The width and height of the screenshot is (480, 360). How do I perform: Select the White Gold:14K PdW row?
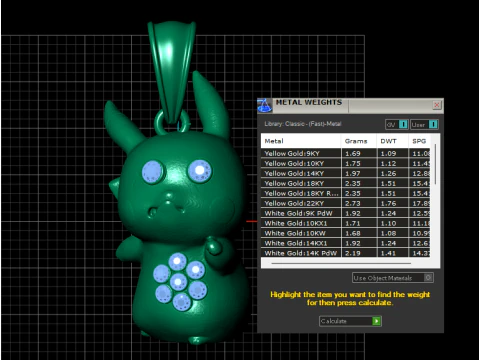pyautogui.click(x=346, y=253)
